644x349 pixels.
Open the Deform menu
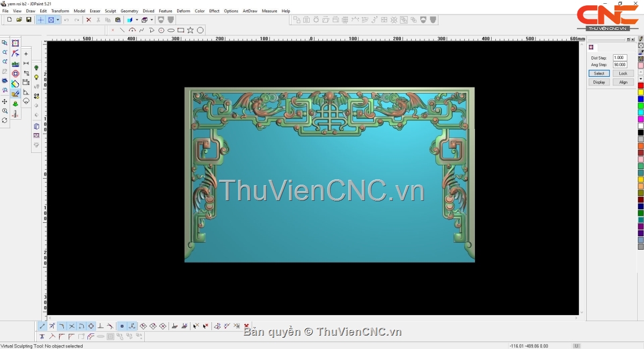pos(184,11)
